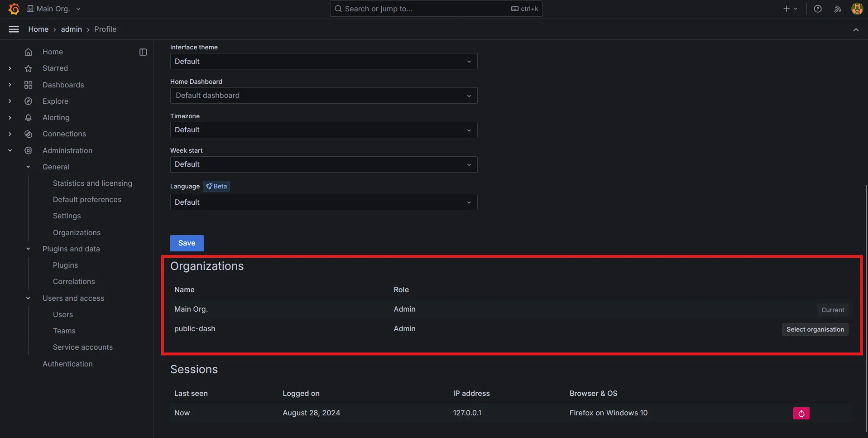This screenshot has height=438, width=868.
Task: Click the profile avatar in top bar
Action: coord(857,8)
